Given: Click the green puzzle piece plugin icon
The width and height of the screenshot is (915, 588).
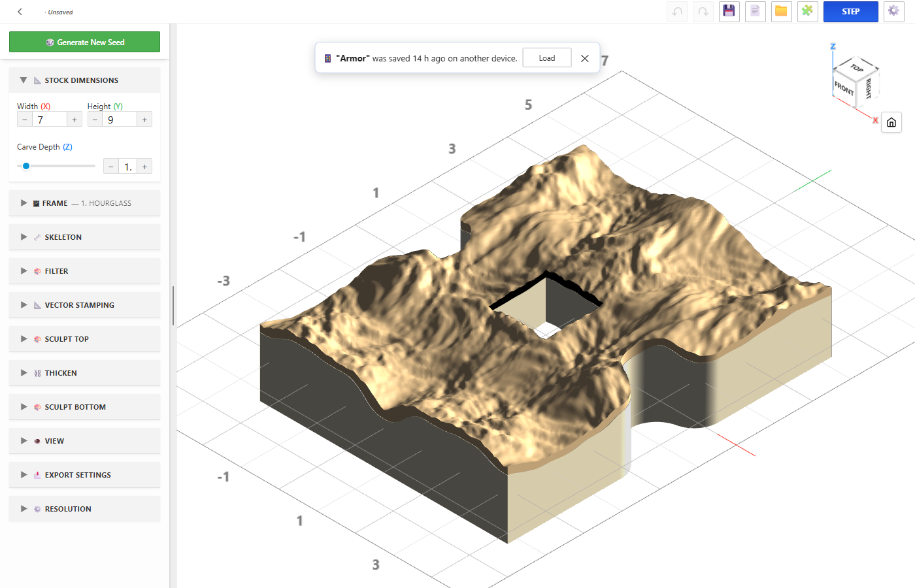Looking at the screenshot, I should pyautogui.click(x=808, y=11).
